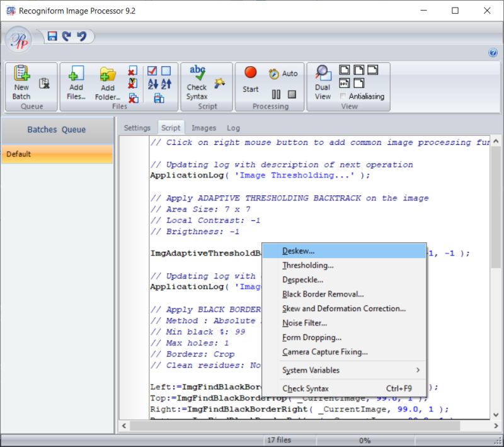Enable Auto processing with the stopwatch icon
The image size is (504, 447).
[x=283, y=74]
